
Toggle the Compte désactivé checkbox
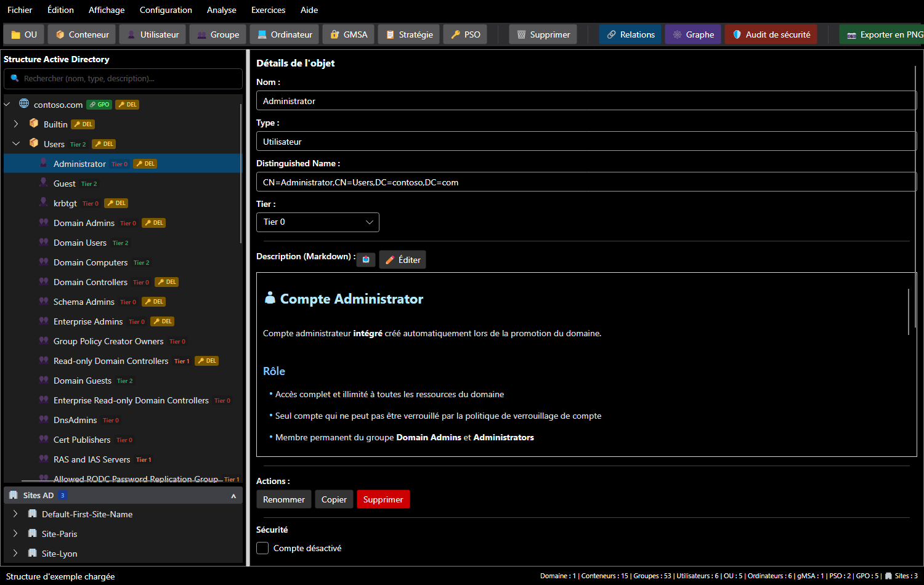coord(262,548)
